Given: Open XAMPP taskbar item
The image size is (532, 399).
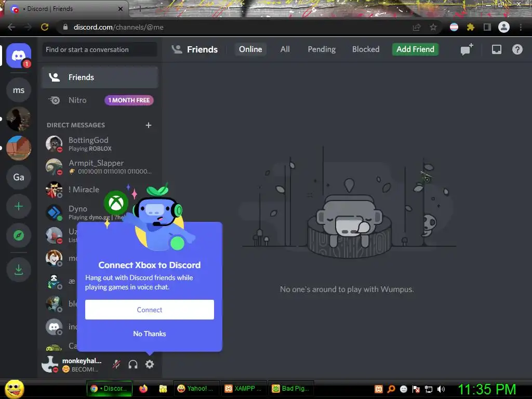Looking at the screenshot, I should 243,389.
